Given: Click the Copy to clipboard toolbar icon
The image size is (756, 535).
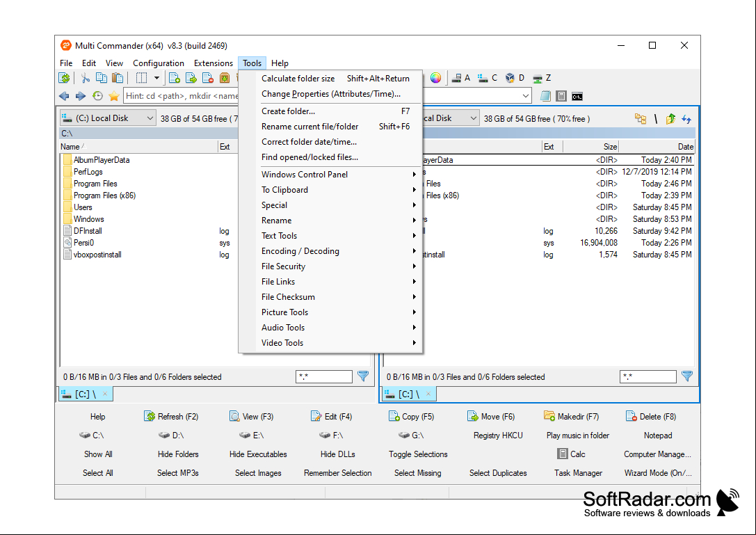Looking at the screenshot, I should 102,78.
